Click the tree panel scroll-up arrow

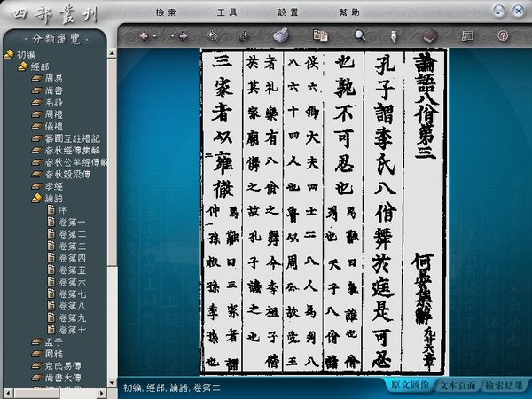[113, 53]
